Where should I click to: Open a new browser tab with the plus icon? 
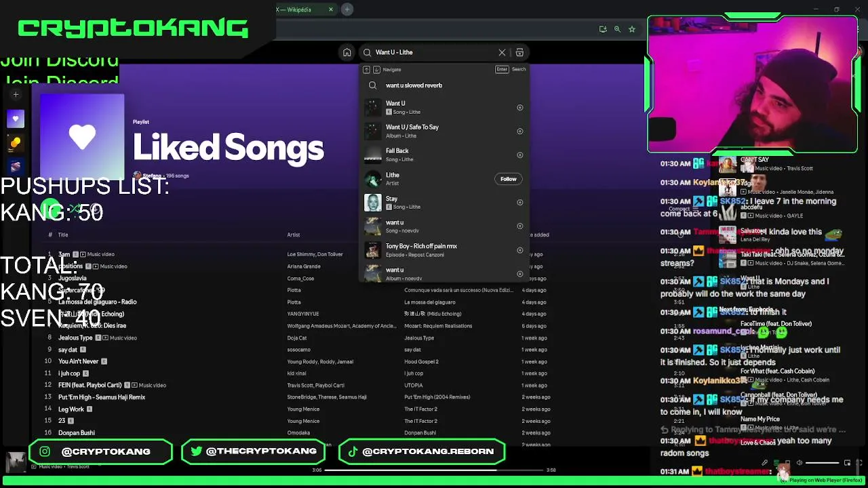click(347, 9)
